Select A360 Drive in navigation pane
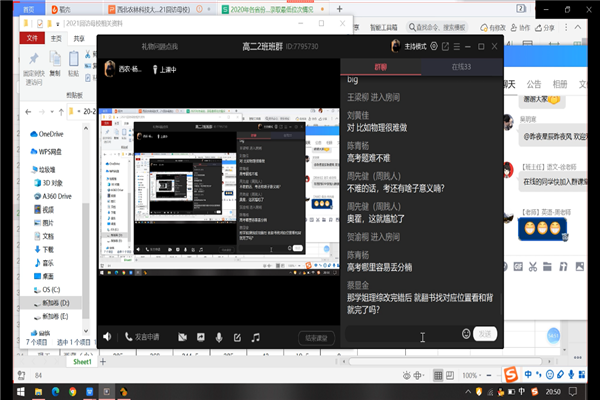Screen dimensions: 600x400 (53, 196)
